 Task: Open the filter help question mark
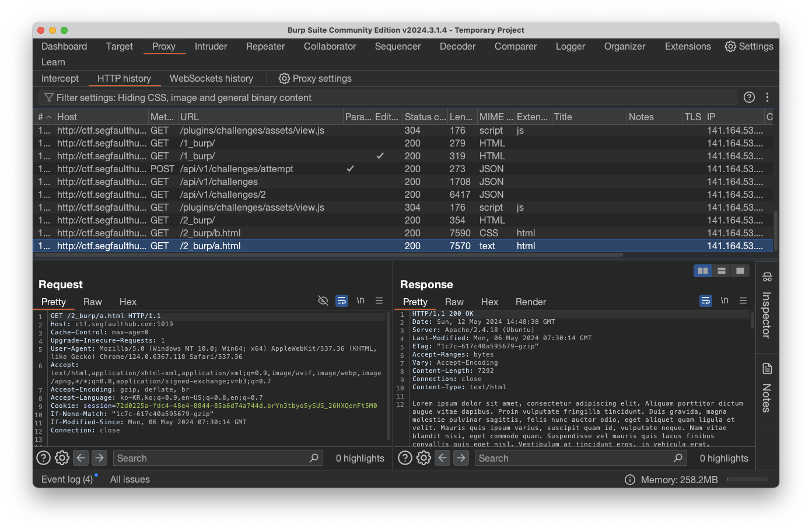pyautogui.click(x=749, y=97)
